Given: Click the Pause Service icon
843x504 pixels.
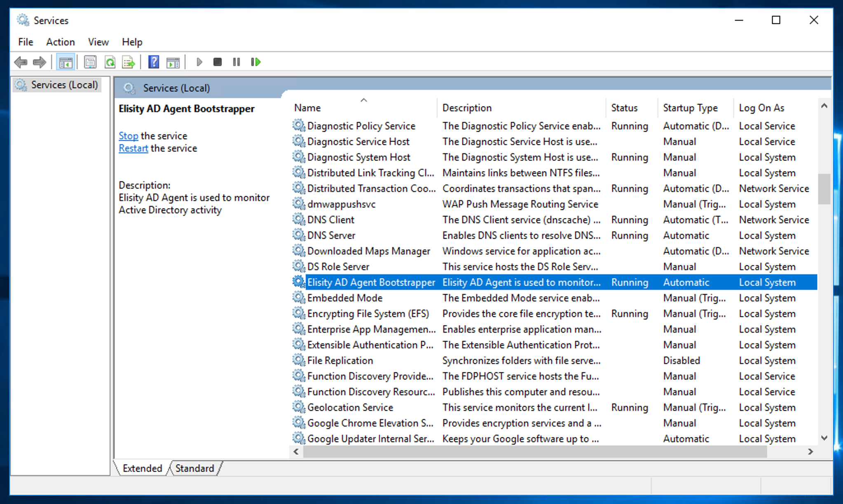Looking at the screenshot, I should (237, 62).
